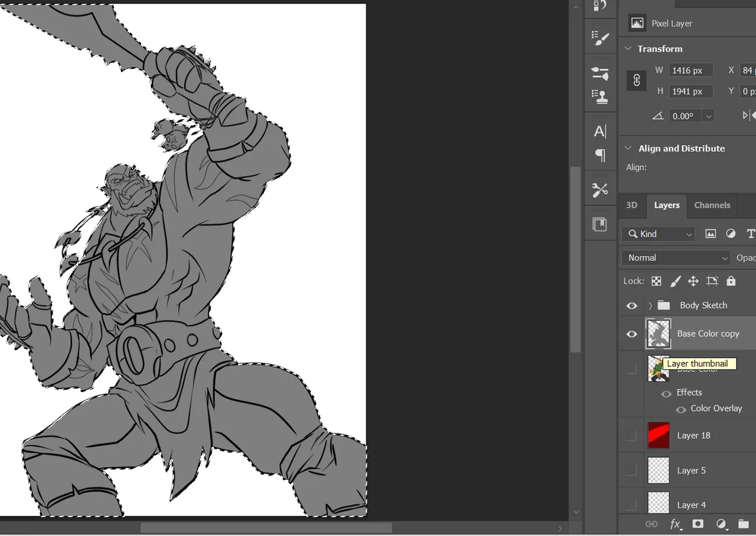The height and width of the screenshot is (536, 756).
Task: Lock artboard nesting icon
Action: click(712, 281)
